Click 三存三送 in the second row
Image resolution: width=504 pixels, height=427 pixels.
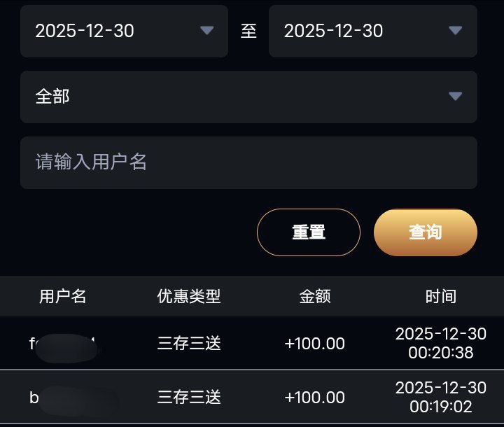189,397
